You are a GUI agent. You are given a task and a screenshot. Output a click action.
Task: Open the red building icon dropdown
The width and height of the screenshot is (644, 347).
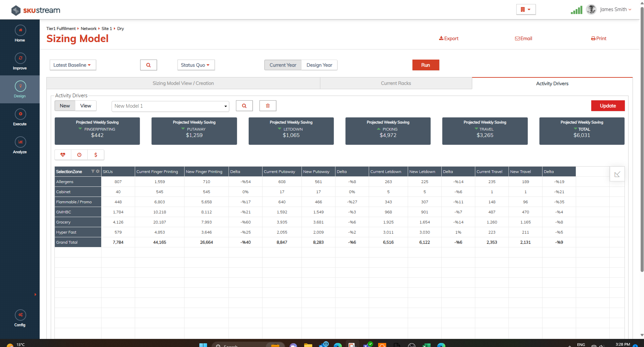click(526, 9)
